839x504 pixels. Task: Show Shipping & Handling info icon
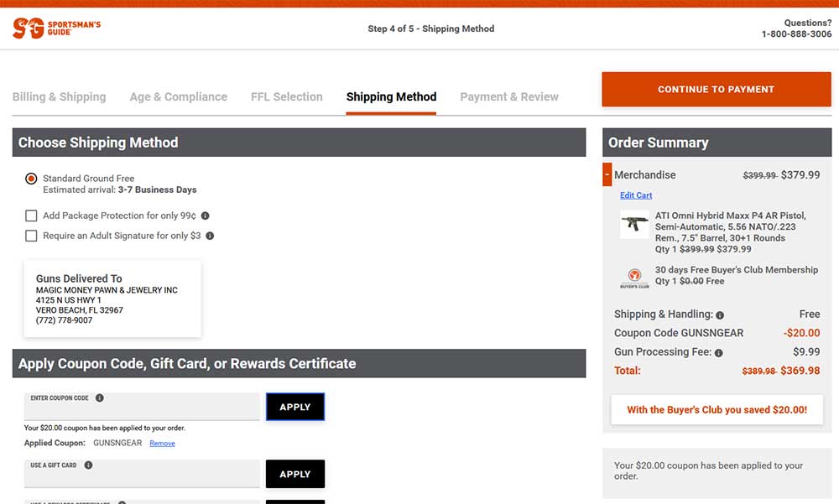pos(720,315)
